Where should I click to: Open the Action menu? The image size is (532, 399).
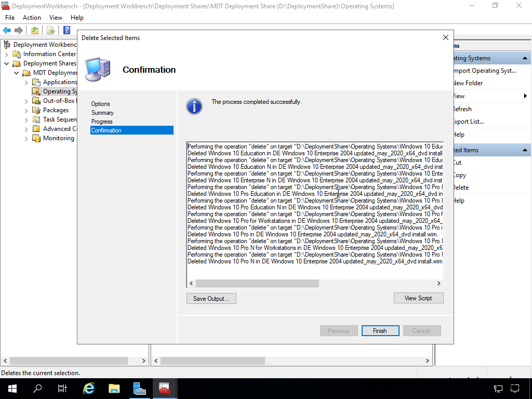coord(32,18)
